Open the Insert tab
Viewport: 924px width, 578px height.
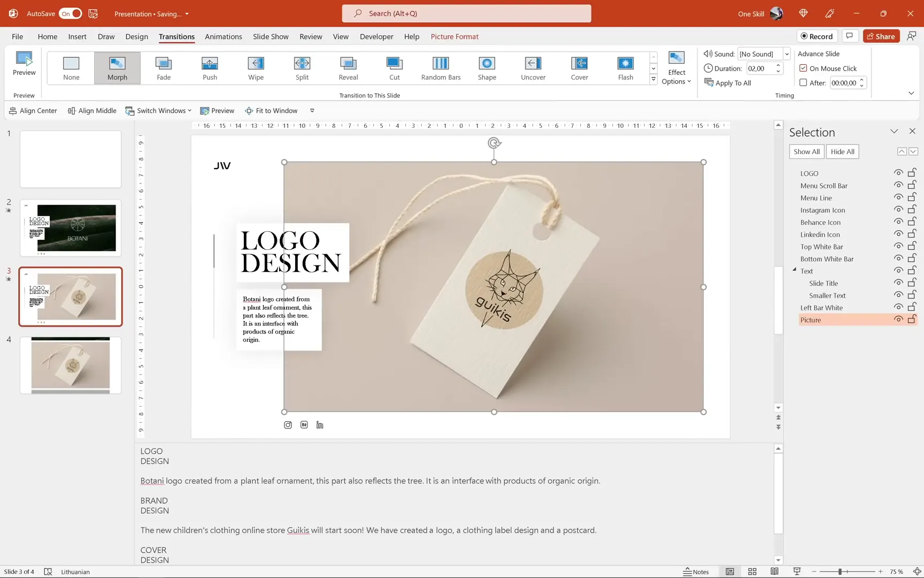78,36
